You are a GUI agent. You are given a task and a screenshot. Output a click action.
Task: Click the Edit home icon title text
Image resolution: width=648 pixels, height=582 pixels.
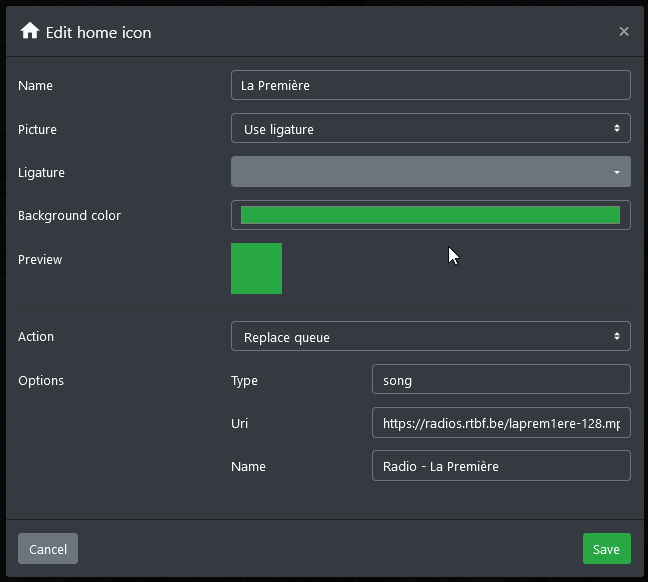(x=98, y=33)
